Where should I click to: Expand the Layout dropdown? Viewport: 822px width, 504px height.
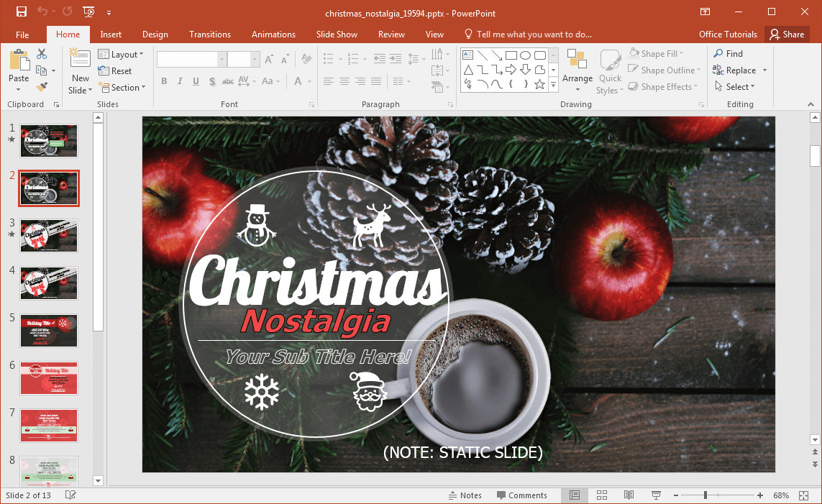click(121, 55)
